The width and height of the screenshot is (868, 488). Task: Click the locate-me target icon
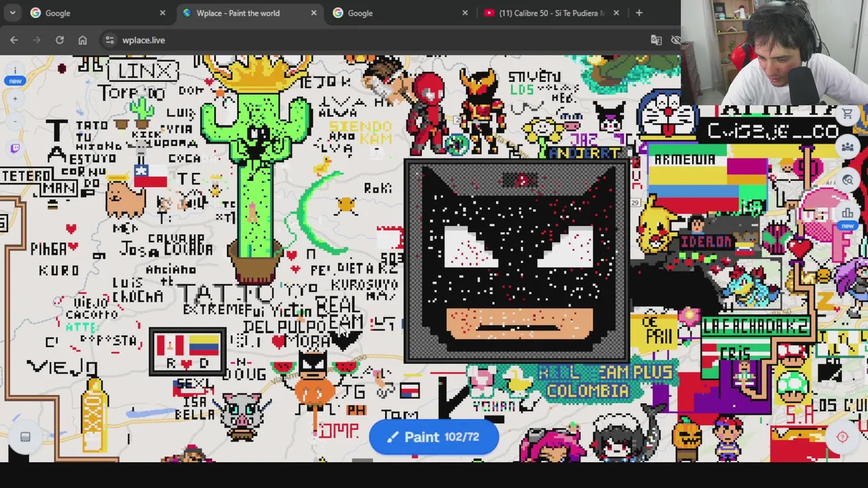[842, 437]
